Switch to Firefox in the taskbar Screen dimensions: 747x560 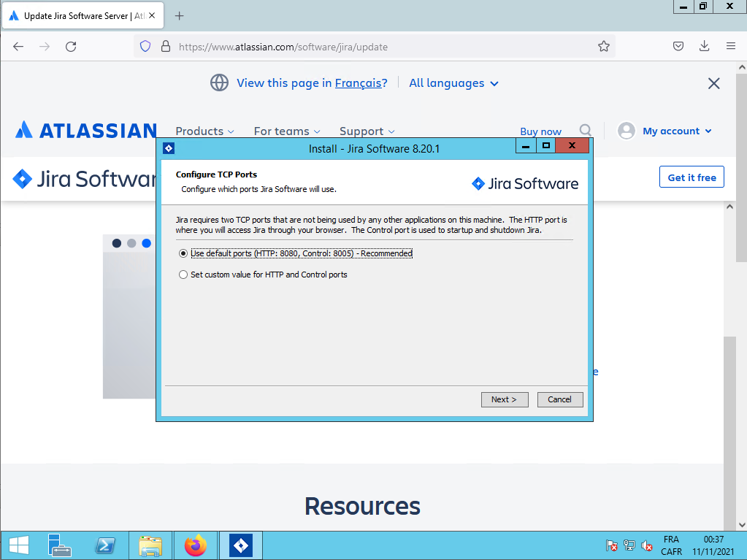point(195,545)
